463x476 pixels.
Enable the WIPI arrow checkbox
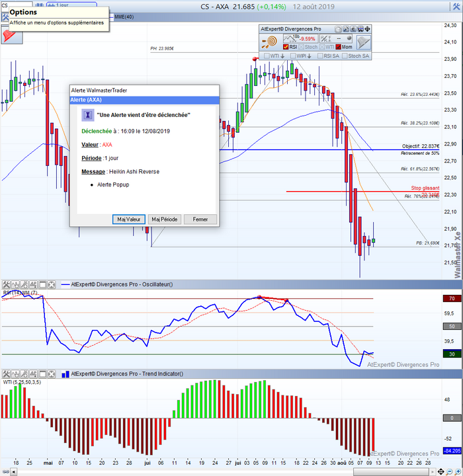click(x=293, y=56)
